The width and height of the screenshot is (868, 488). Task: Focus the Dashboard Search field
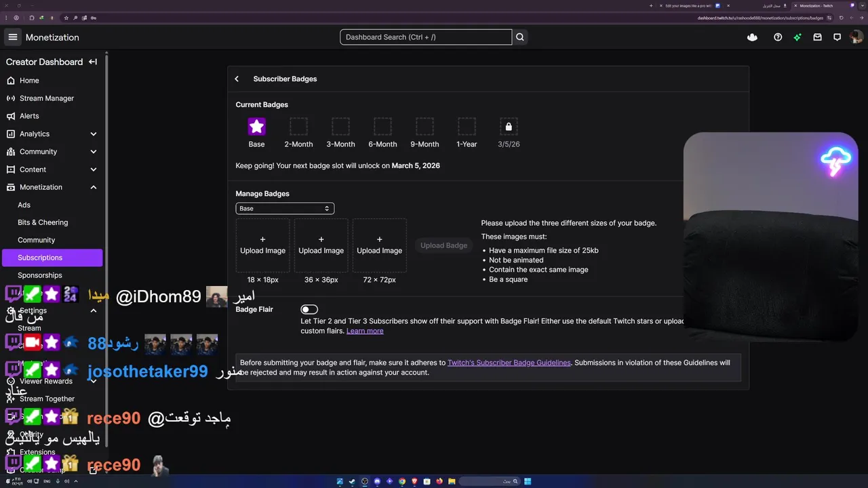426,37
